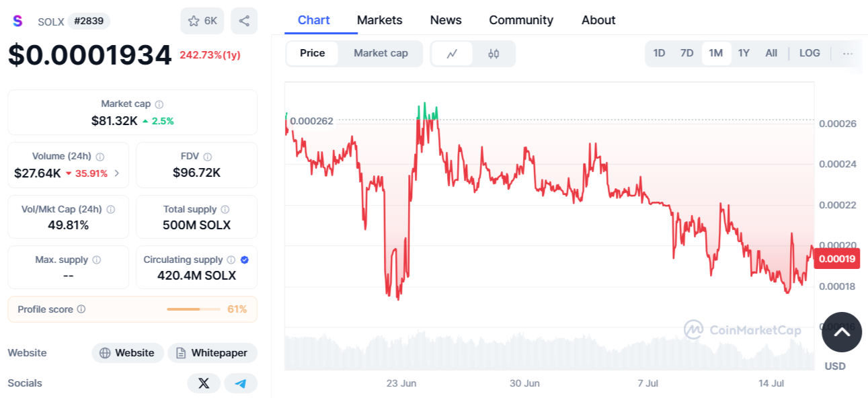868x398 pixels.
Task: Open the Whitepaper document link
Action: tap(212, 353)
